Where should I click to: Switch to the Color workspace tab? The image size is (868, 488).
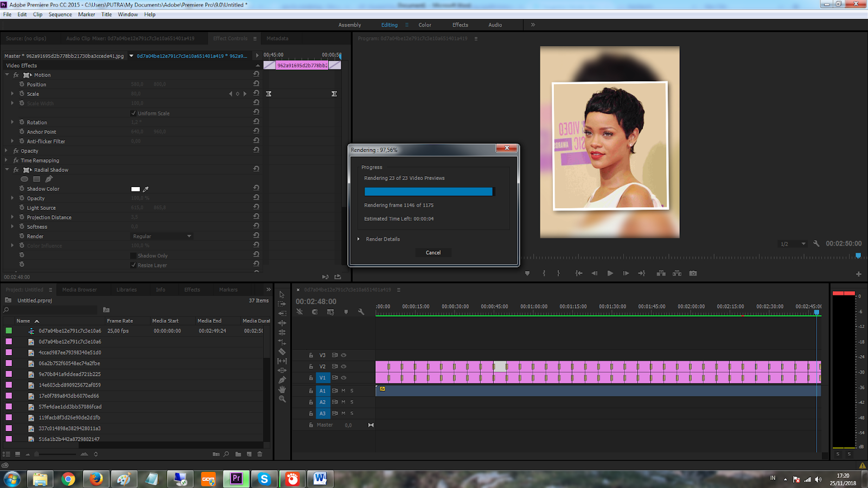pyautogui.click(x=425, y=24)
